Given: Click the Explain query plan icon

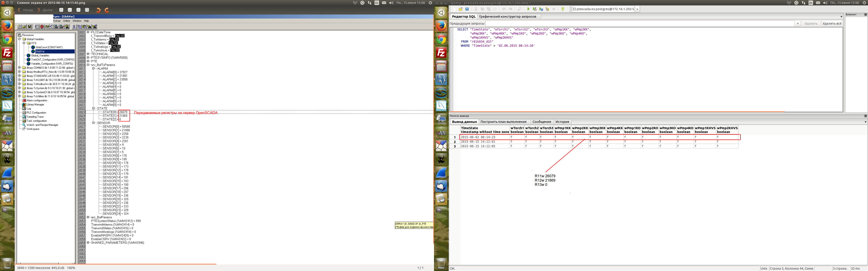Looking at the screenshot, I should point(547,9).
